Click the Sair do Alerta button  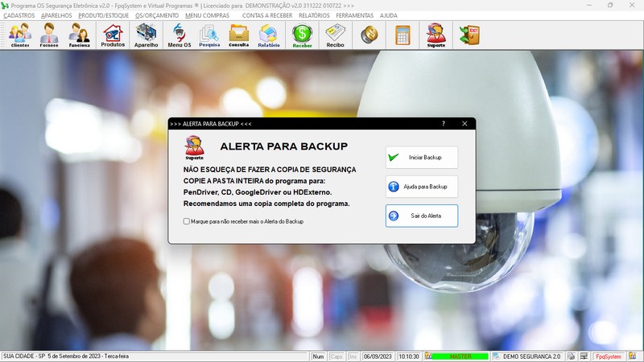click(x=422, y=216)
